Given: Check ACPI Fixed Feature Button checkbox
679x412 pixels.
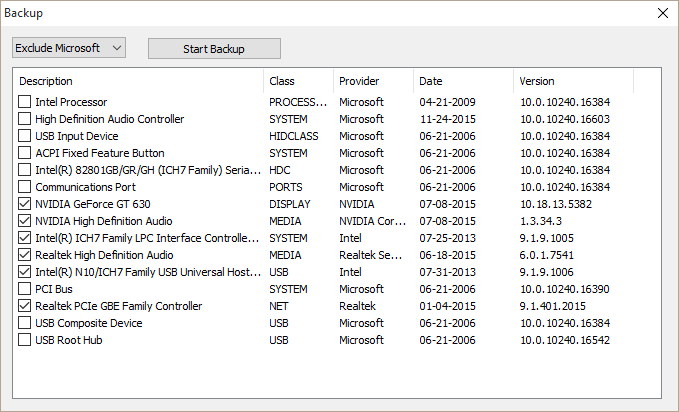Looking at the screenshot, I should (25, 153).
